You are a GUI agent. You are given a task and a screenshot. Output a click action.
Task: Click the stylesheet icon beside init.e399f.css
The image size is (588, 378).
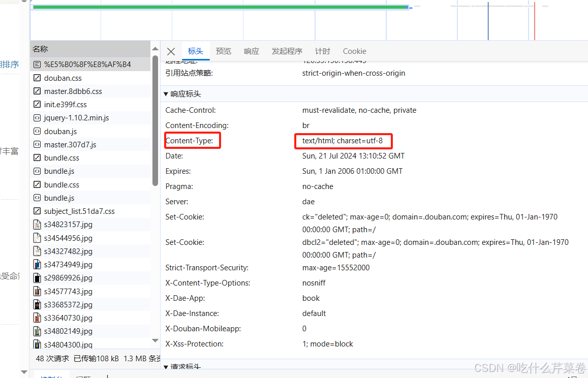pyautogui.click(x=37, y=104)
